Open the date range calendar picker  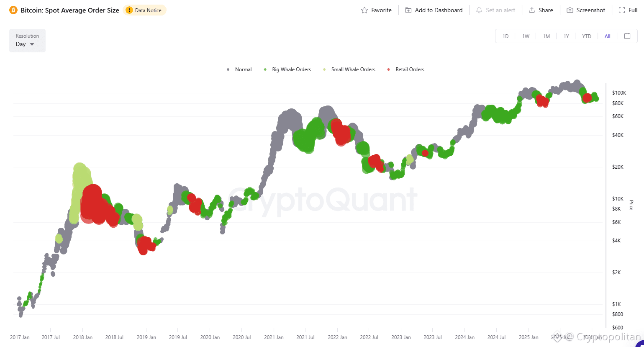[x=627, y=36]
